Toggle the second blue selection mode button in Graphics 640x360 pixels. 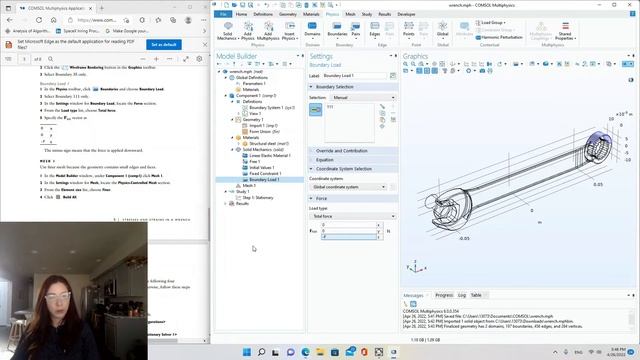click(x=427, y=71)
